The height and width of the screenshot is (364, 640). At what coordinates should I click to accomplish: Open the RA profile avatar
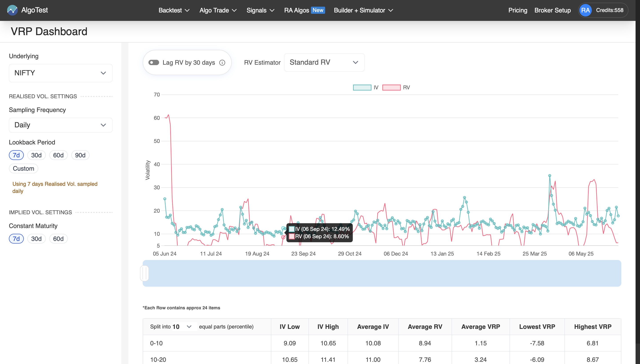586,10
